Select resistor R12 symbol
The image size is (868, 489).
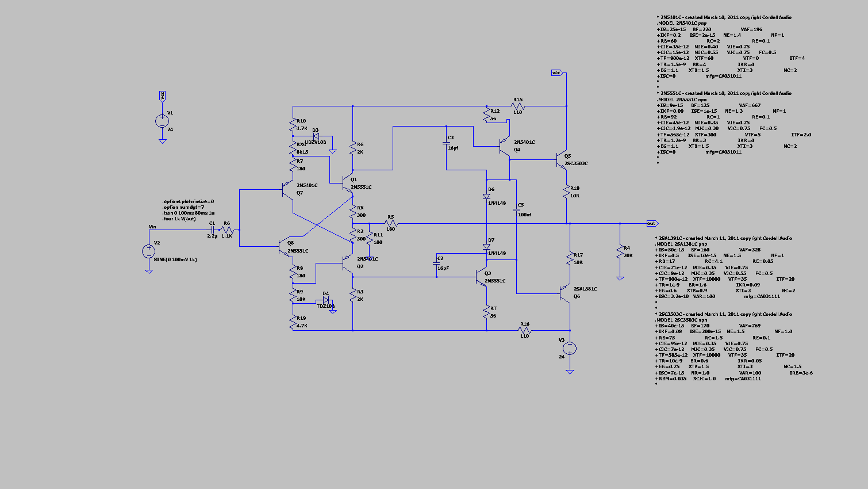point(487,115)
